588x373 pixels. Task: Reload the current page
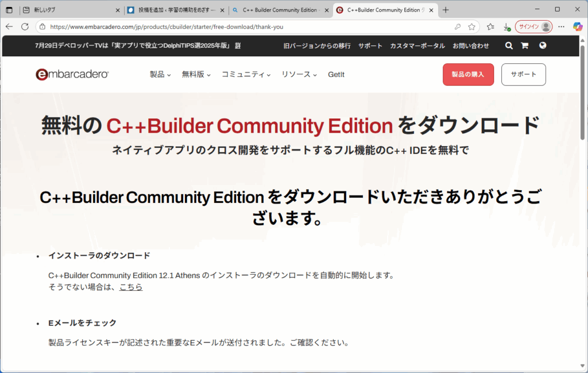[25, 26]
